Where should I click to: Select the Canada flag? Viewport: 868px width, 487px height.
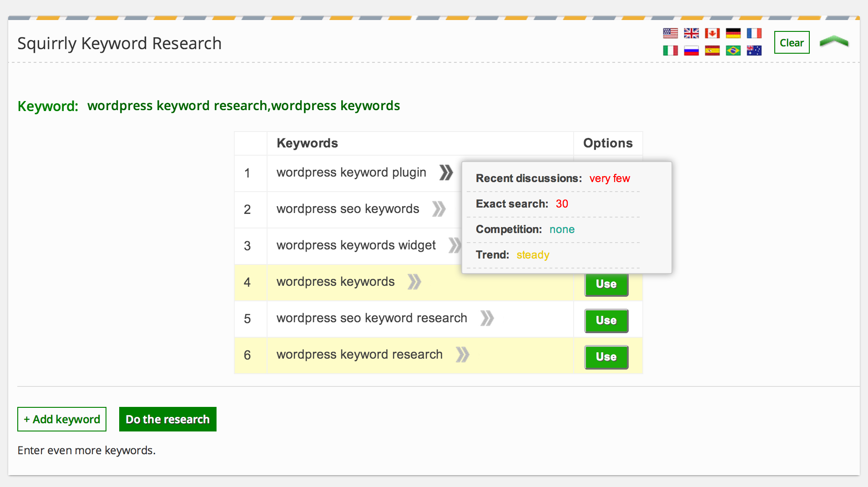(x=712, y=33)
